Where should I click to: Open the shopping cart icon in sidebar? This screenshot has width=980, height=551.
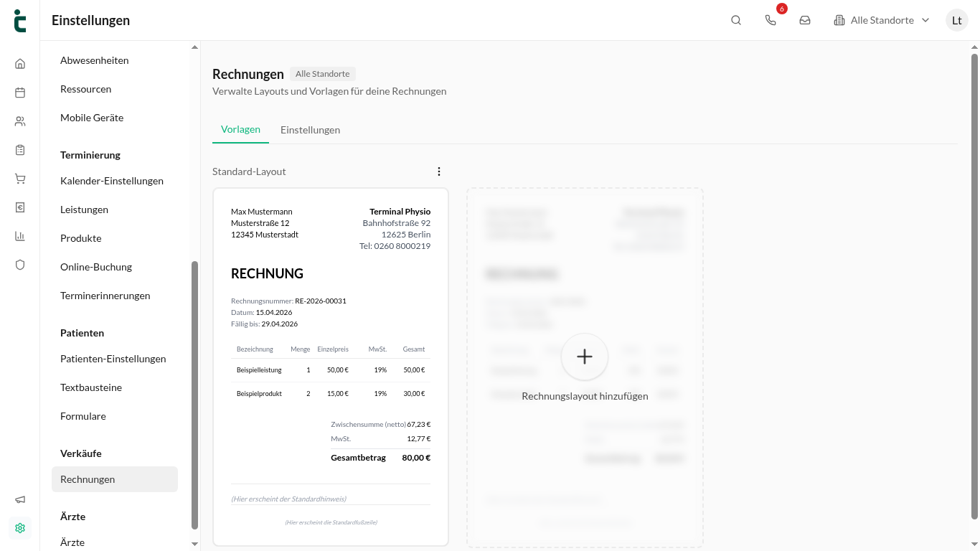pyautogui.click(x=20, y=179)
